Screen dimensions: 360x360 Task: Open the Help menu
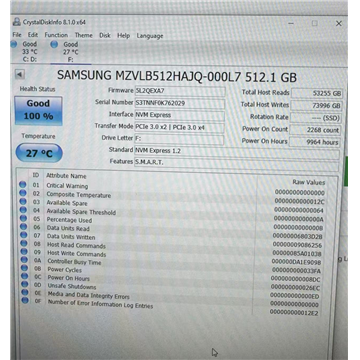[123, 35]
